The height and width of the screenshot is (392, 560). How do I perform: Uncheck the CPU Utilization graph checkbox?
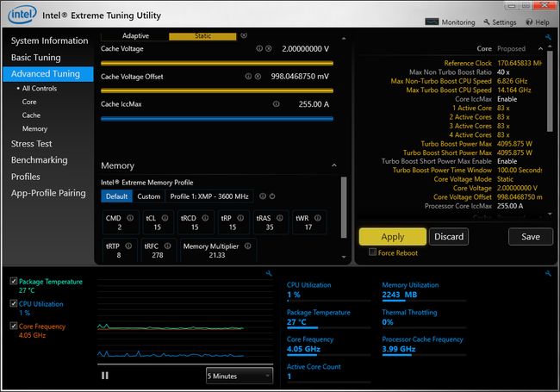pos(14,303)
